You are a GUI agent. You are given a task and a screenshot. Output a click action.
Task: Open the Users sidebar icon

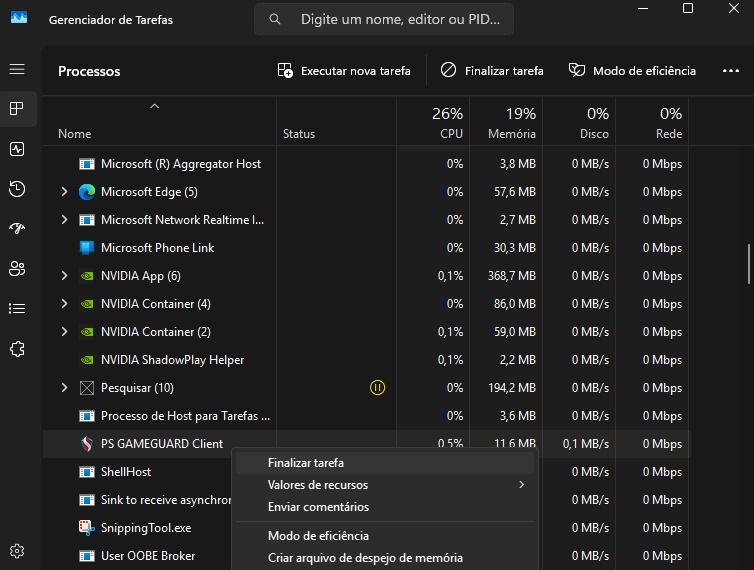point(17,268)
